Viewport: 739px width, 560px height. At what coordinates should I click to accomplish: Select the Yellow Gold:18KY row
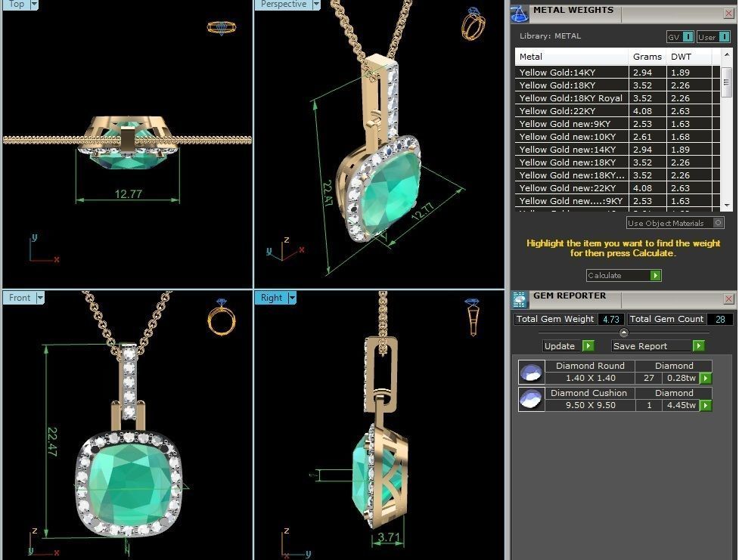[617, 85]
